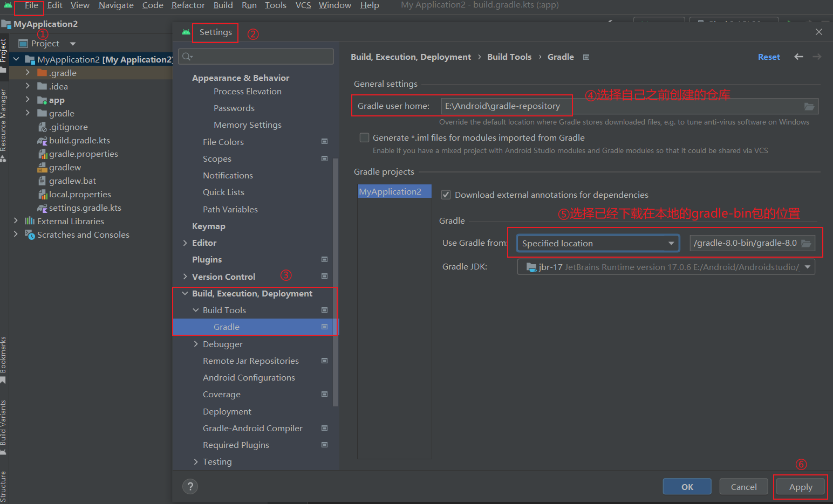The width and height of the screenshot is (833, 504).
Task: Open the Build menu
Action: pyautogui.click(x=223, y=5)
